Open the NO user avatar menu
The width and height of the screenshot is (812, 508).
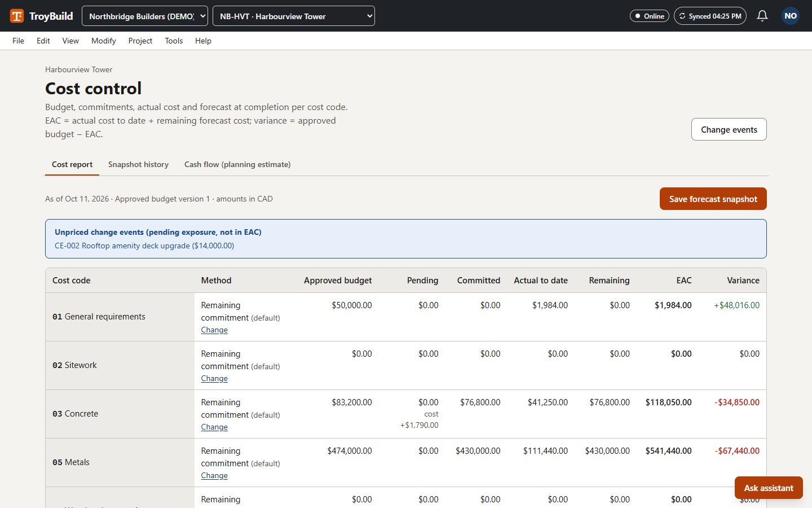pyautogui.click(x=791, y=16)
